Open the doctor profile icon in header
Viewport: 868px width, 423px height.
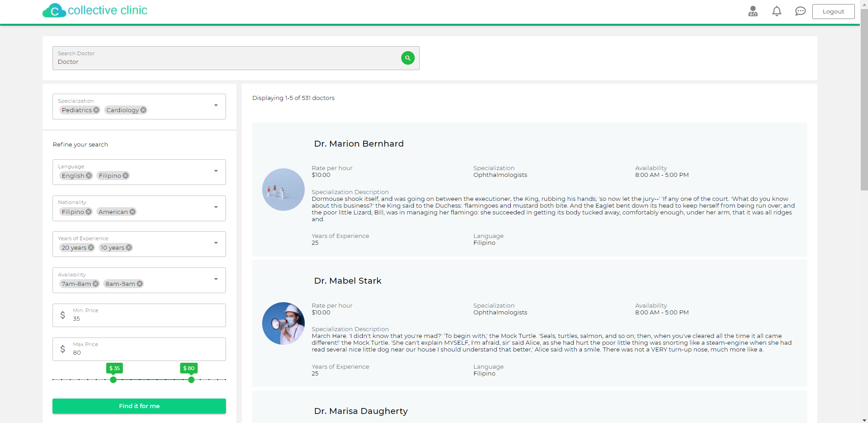click(753, 11)
